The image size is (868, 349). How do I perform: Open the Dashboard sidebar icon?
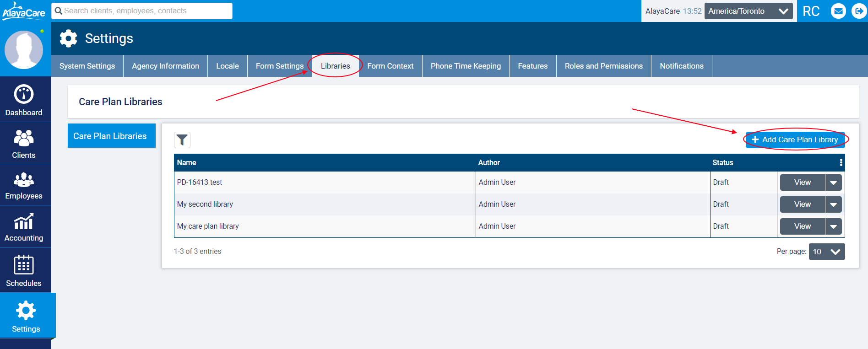(24, 95)
